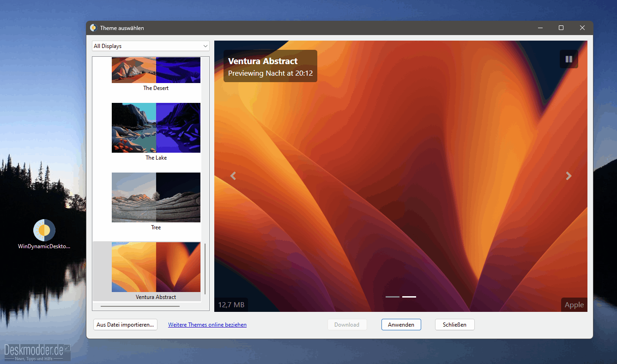Minimize the Theme auswählen window
Screen dimensions: 617x364
pyautogui.click(x=540, y=28)
